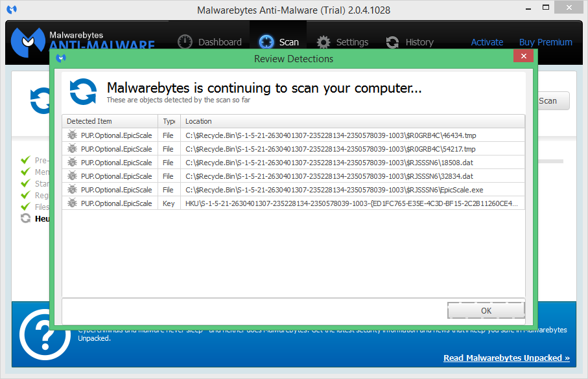588x379 pixels.
Task: Sort by the Location column header
Action: pos(352,121)
